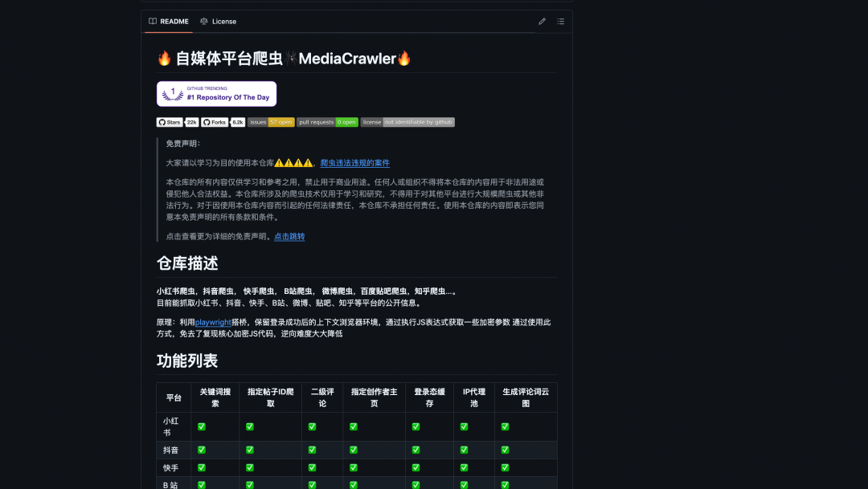Click the B 站 row label
This screenshot has height=489, width=868.
click(x=170, y=485)
